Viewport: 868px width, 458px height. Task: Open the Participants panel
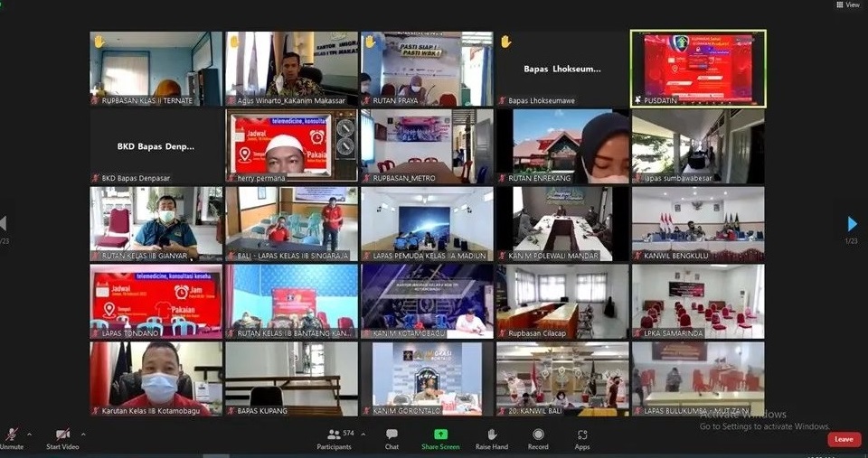click(334, 439)
